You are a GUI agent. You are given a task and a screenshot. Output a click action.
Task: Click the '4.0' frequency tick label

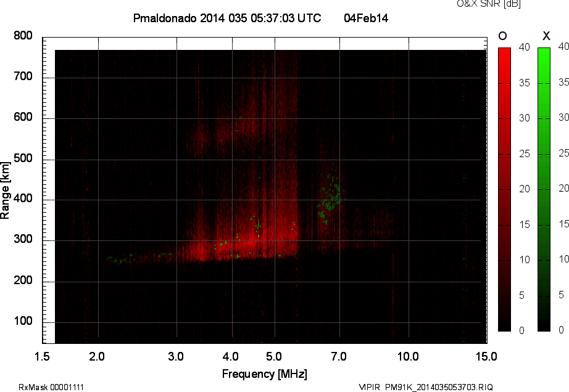point(231,356)
